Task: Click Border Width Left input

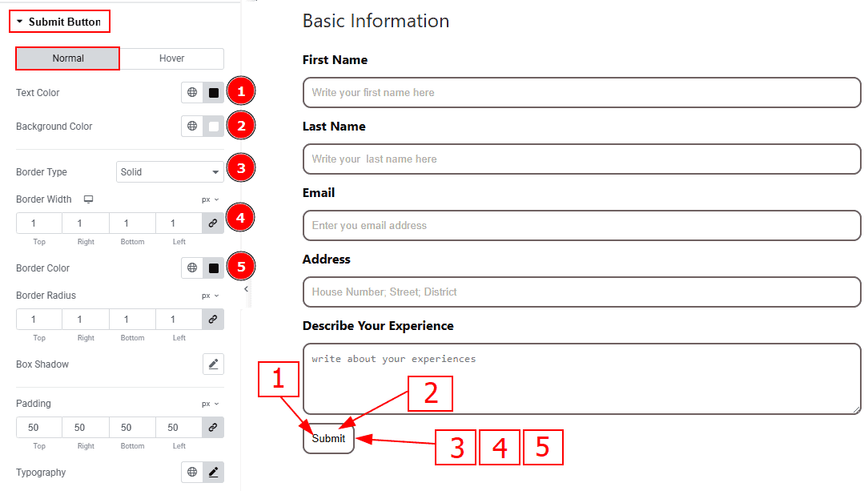Action: 179,223
